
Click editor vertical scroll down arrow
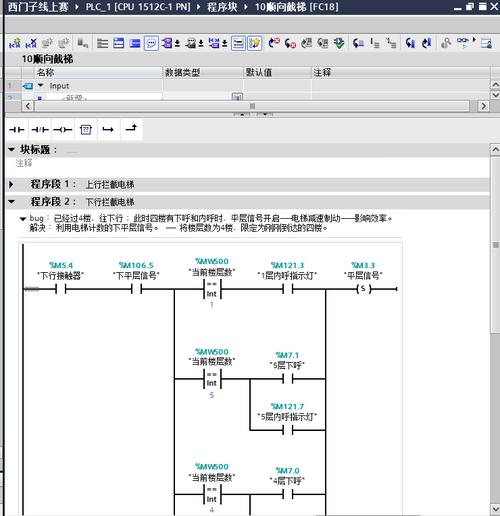[495, 509]
